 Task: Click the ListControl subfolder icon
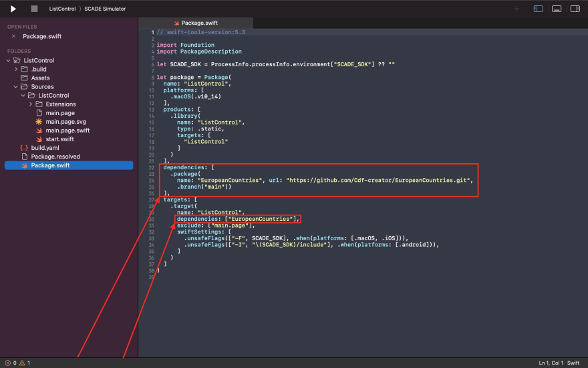tap(31, 96)
